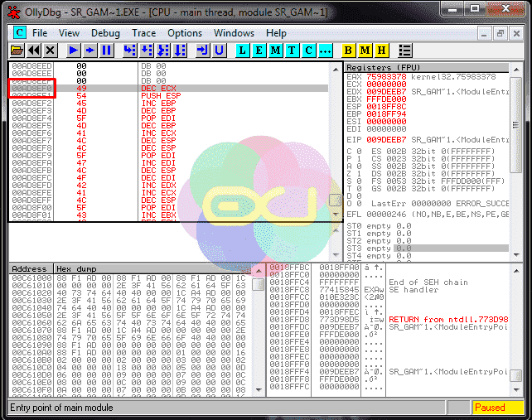Run thread with the arrow icon
Viewport: 532px width, 420px height.
point(90,51)
